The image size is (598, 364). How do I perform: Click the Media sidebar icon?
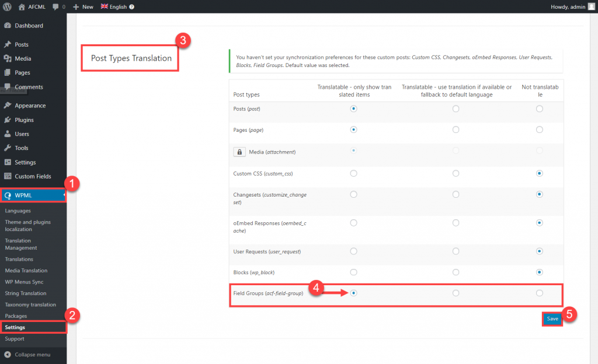(x=7, y=58)
